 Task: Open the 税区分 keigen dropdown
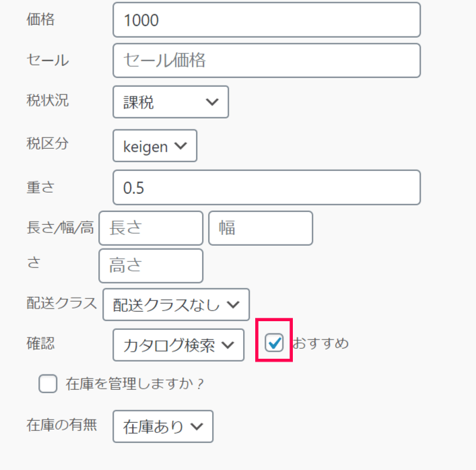tap(155, 145)
